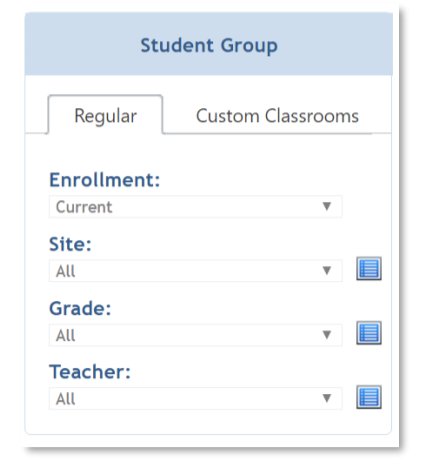
Task: Open the Grade multi-select list icon
Action: pos(369,333)
